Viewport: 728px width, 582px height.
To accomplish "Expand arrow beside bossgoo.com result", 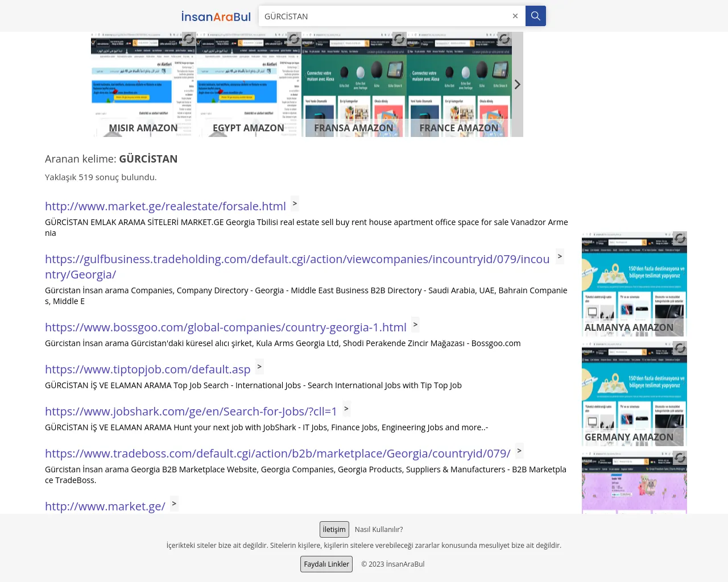I will pyautogui.click(x=415, y=325).
